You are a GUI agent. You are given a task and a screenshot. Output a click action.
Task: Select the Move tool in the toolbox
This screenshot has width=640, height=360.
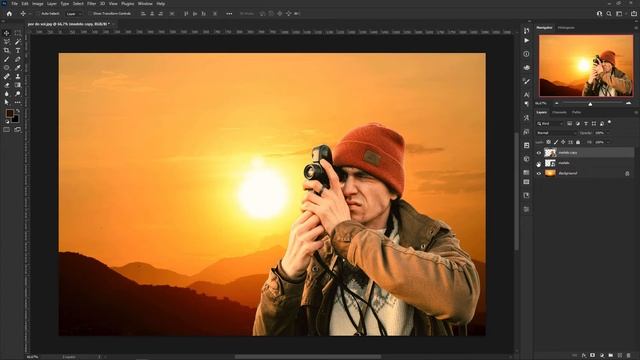click(7, 33)
